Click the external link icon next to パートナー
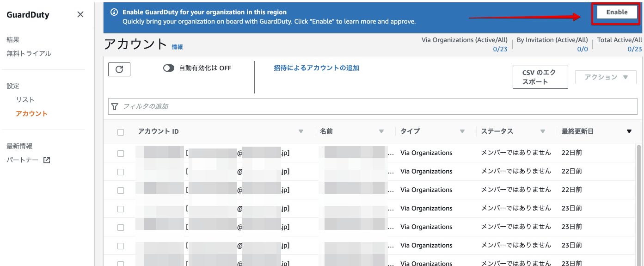The height and width of the screenshot is (266, 644). pos(46,160)
